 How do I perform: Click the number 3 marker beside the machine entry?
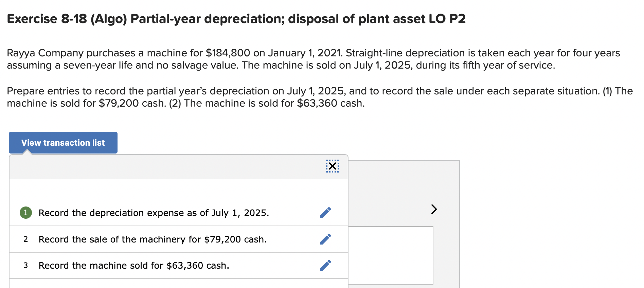coord(26,266)
